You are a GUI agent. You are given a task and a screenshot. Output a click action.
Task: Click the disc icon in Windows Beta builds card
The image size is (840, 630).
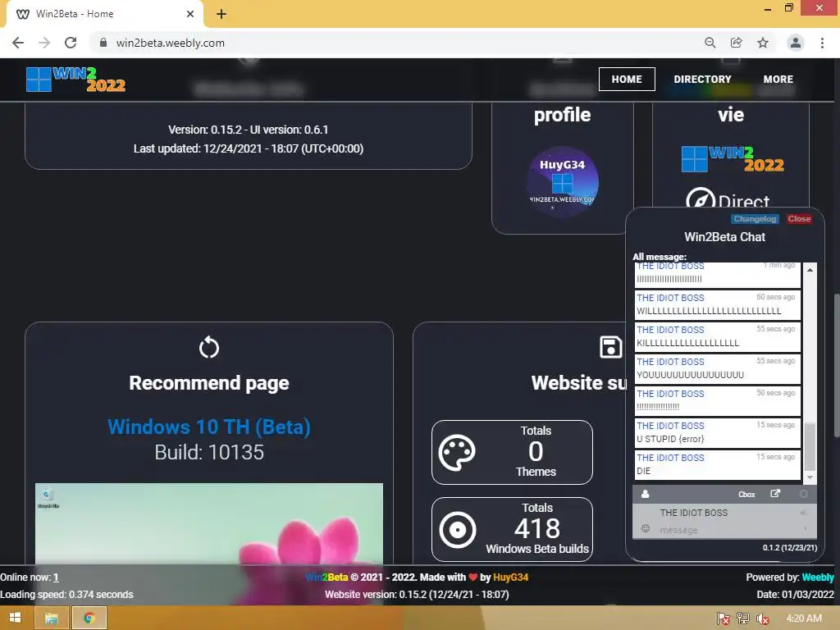(x=458, y=530)
